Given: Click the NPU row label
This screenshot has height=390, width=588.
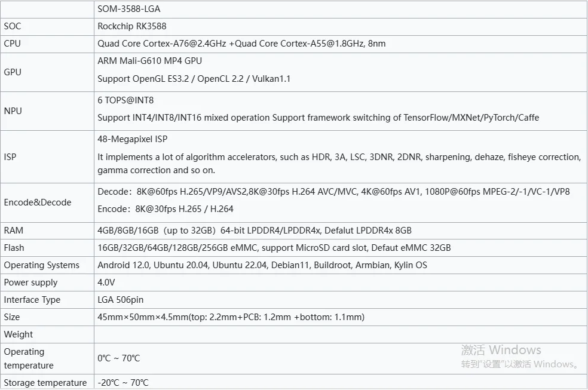Looking at the screenshot, I should [x=13, y=111].
